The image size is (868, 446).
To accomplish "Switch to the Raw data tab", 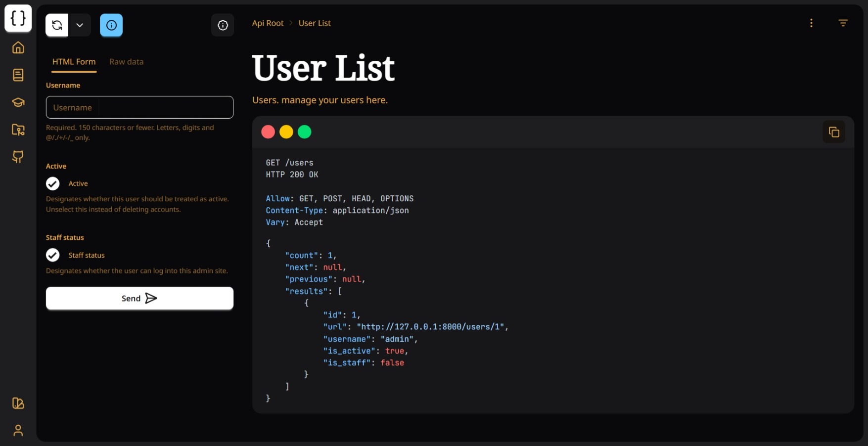I will coord(126,61).
